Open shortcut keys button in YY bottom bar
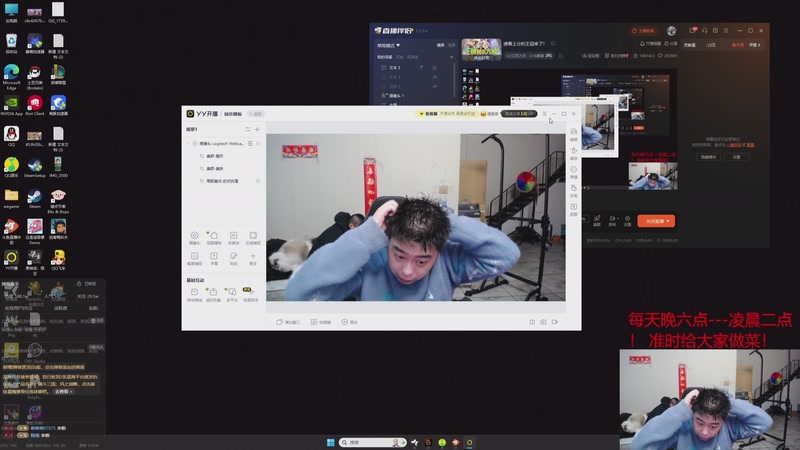Image resolution: width=800 pixels, height=450 pixels. [321, 322]
